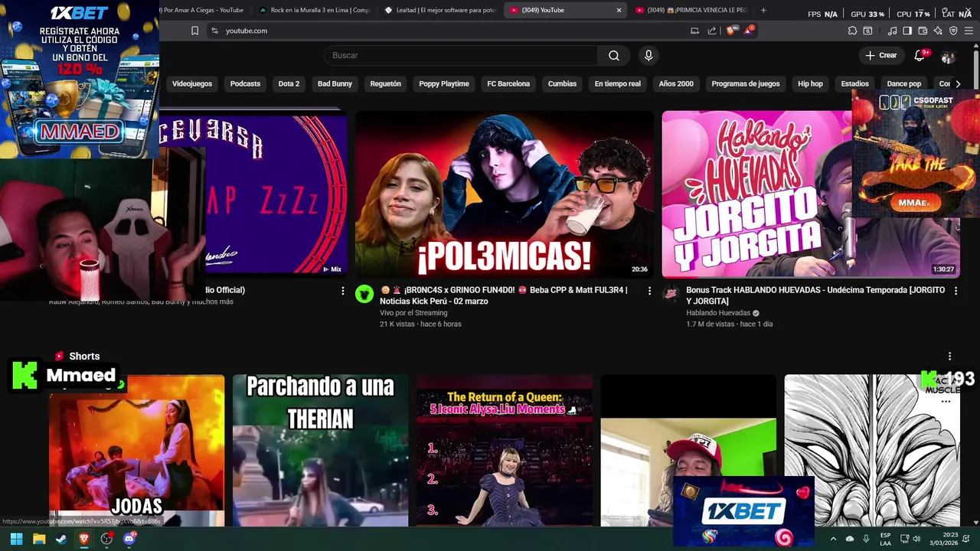
Task: Select the Reguetón category chip
Action: click(385, 83)
